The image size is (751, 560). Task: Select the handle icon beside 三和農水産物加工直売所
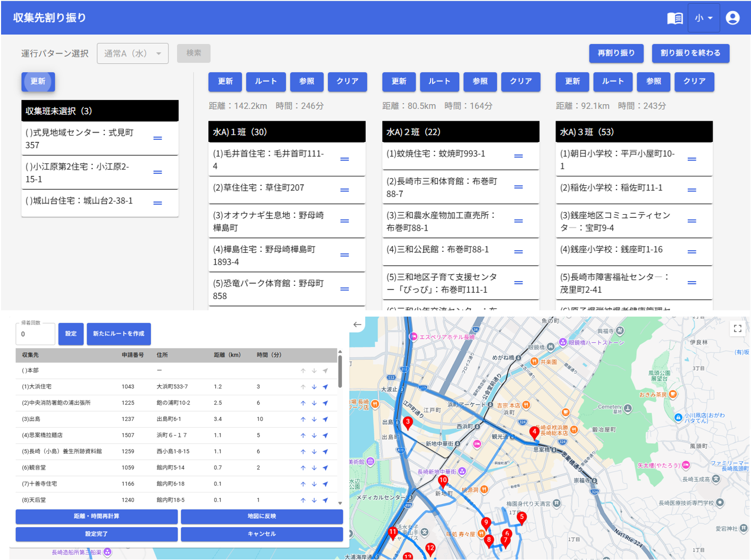coord(519,221)
